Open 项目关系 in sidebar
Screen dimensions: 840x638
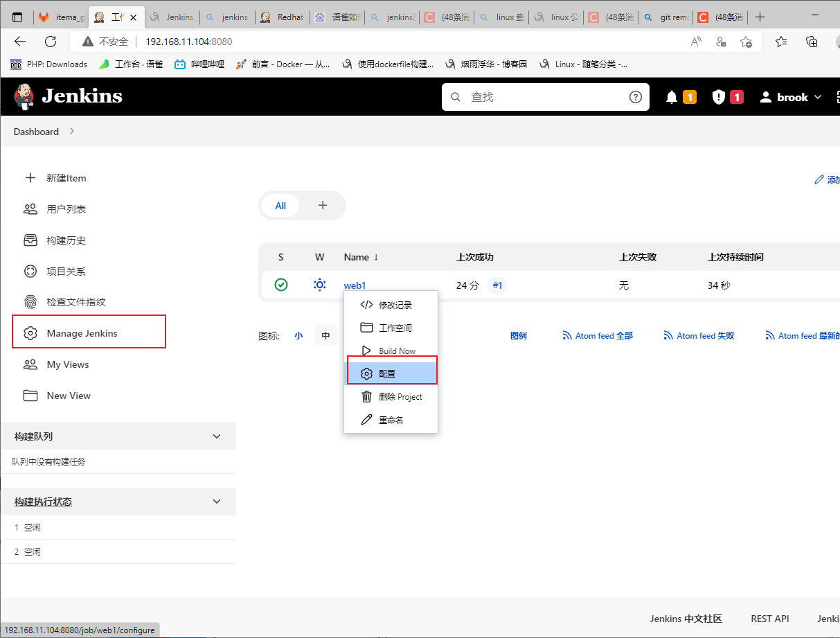coord(55,271)
